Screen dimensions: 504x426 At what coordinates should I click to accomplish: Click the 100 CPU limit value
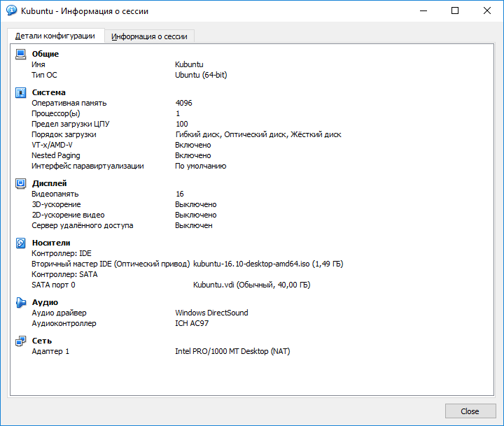(x=181, y=124)
